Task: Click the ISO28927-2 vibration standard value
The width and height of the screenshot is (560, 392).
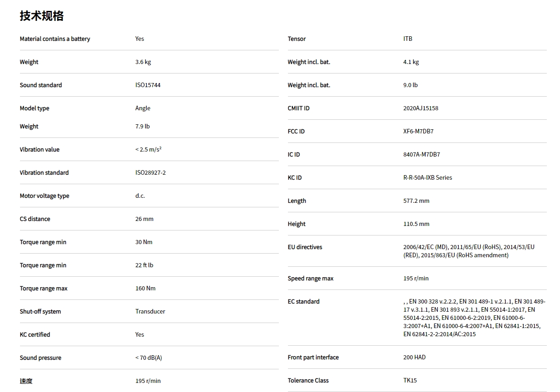Action: [150, 172]
